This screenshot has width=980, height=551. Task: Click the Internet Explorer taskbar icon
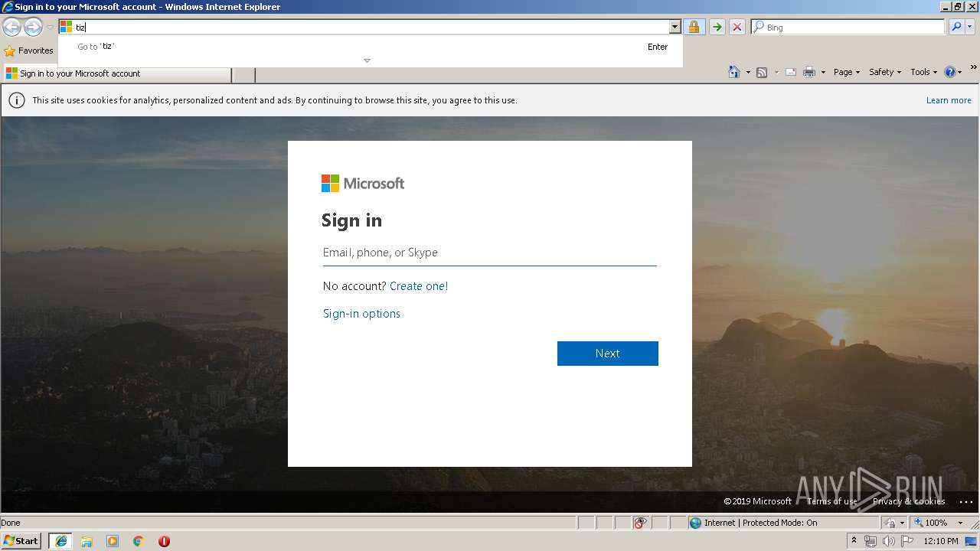click(x=61, y=541)
